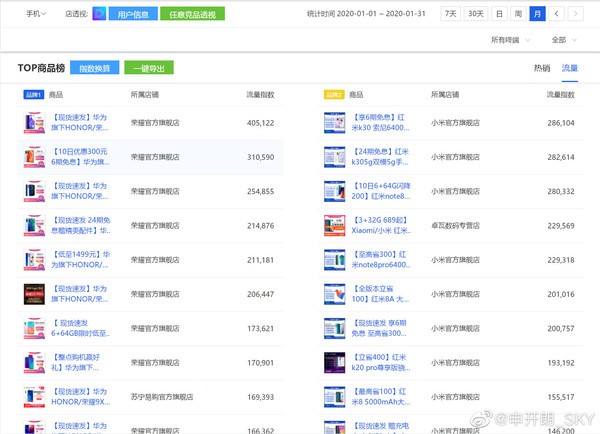Switch to the 热销 tab
Screen dimensions: 600x434
pyautogui.click(x=542, y=68)
